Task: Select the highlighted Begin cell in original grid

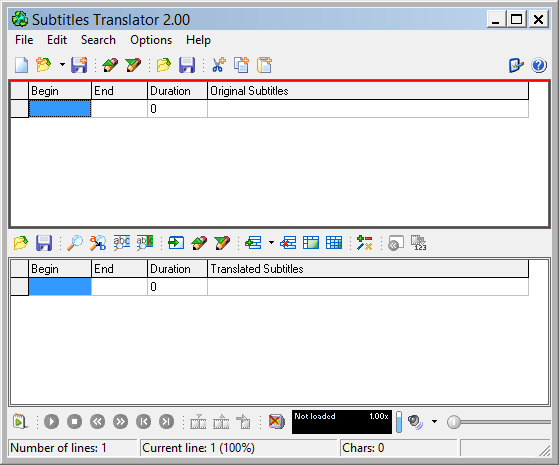Action: (x=60, y=108)
